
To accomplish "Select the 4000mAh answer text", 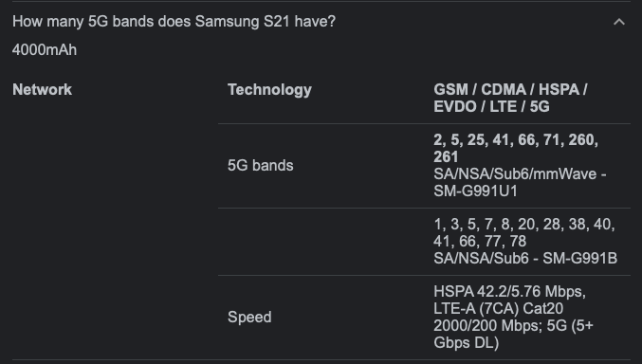I will coord(45,50).
